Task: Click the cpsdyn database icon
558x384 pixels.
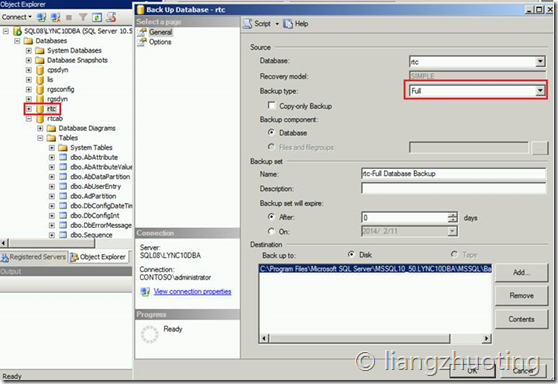Action: (40, 70)
